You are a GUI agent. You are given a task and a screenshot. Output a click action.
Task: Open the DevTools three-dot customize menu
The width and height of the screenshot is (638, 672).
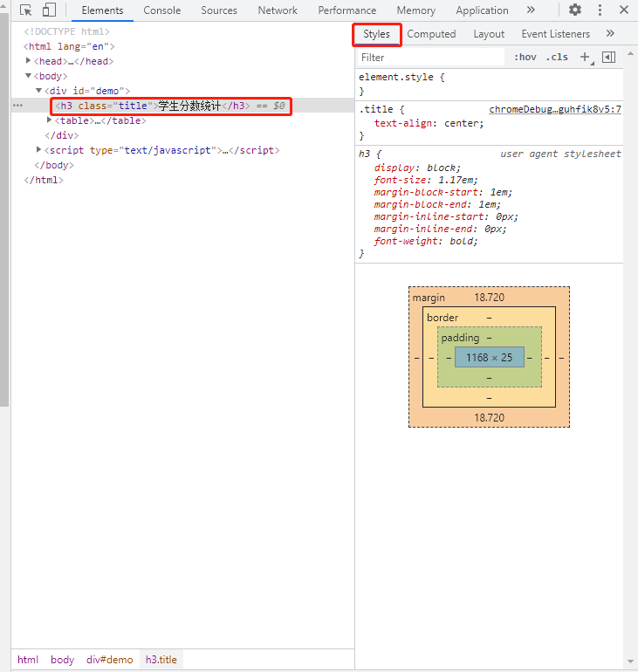click(600, 10)
